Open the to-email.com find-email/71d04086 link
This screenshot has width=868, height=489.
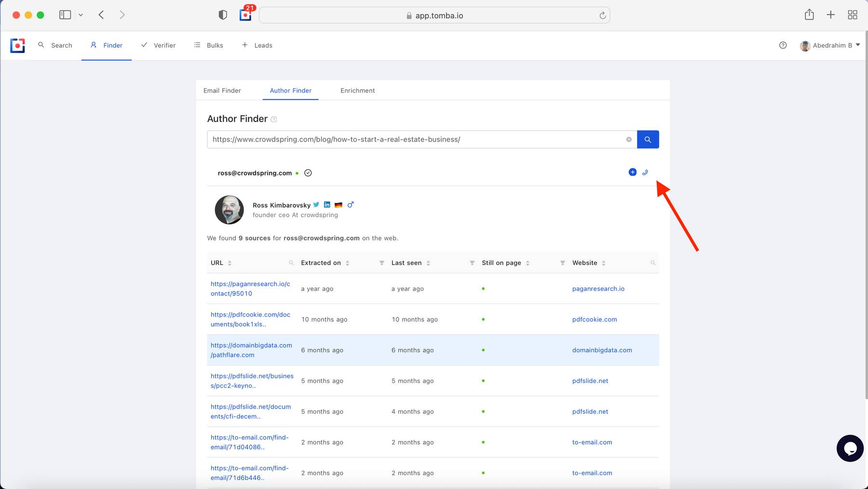click(249, 442)
